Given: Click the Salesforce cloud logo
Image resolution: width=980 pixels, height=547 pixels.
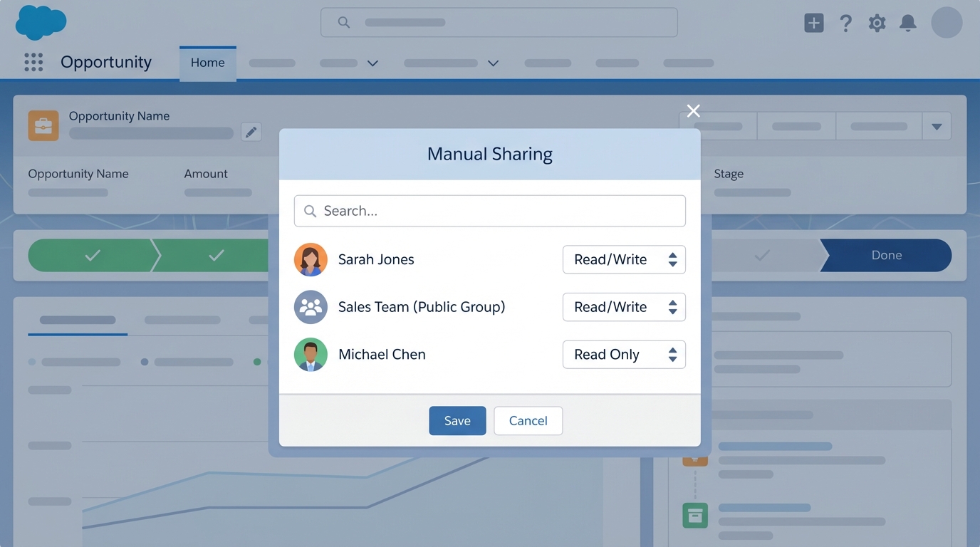Looking at the screenshot, I should (41, 22).
